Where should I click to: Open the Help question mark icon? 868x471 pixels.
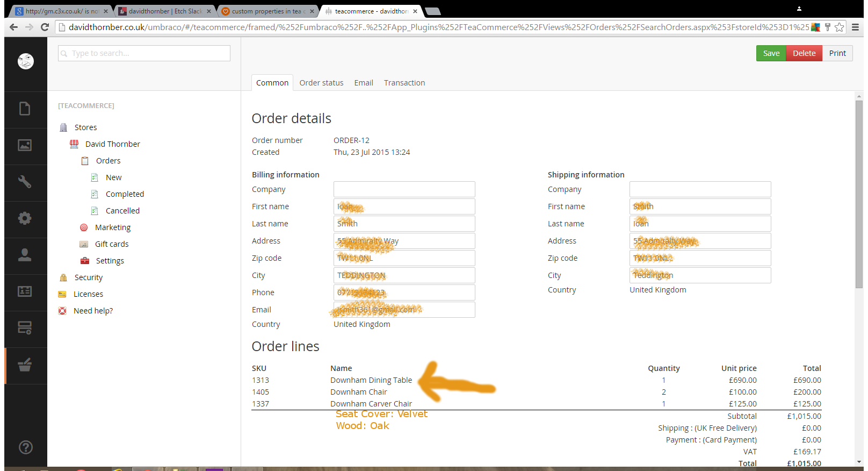(x=25, y=447)
